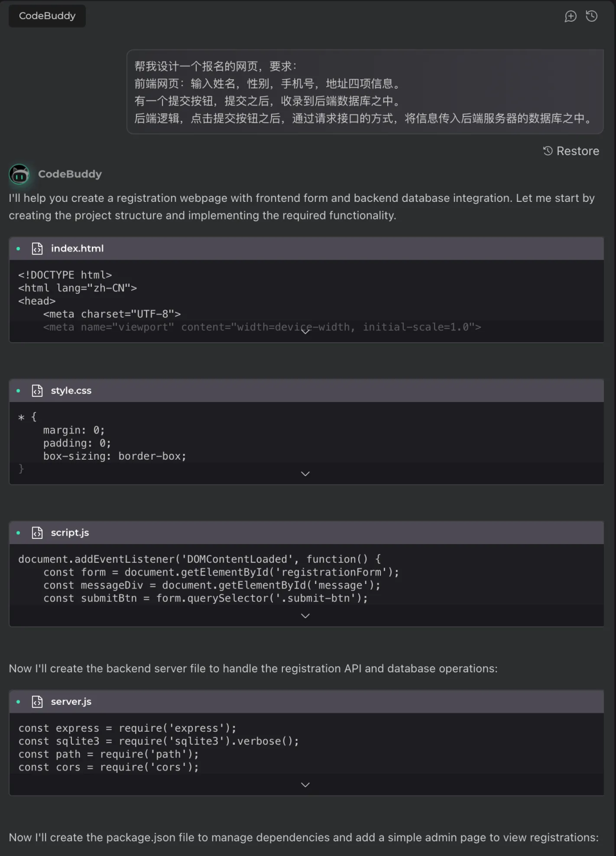616x856 pixels.
Task: Click the Restore button
Action: pyautogui.click(x=571, y=151)
